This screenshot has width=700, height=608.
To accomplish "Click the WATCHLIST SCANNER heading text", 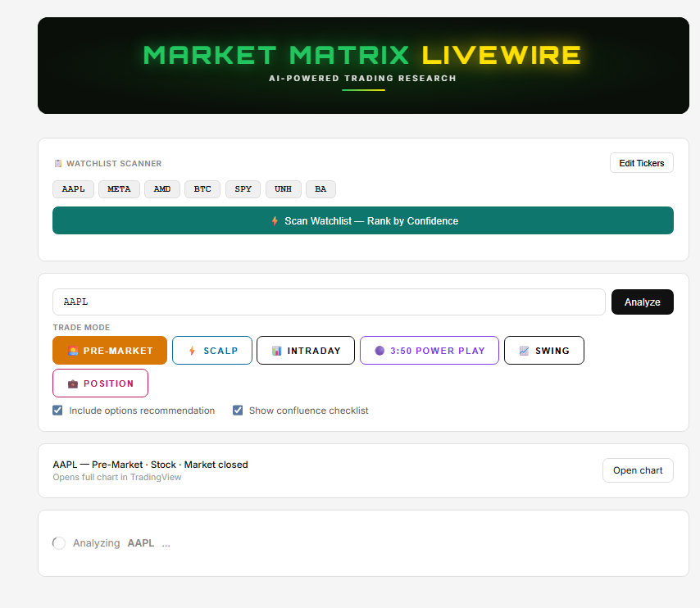I will (x=114, y=163).
